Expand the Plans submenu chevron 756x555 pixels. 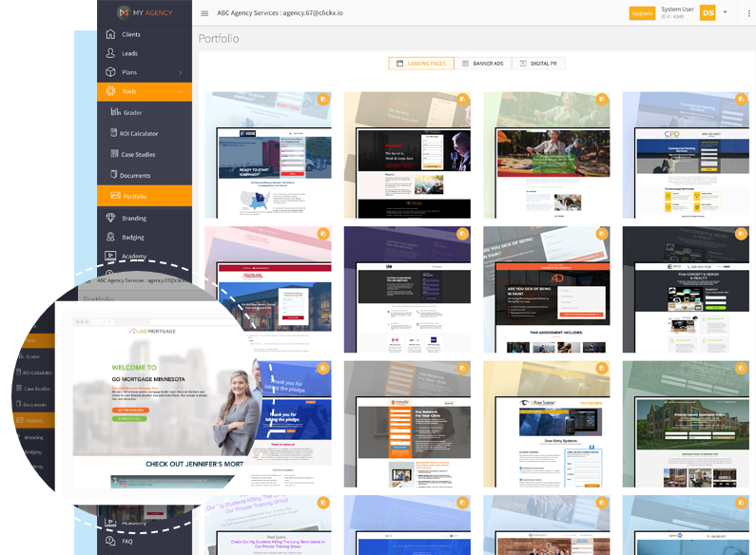tap(181, 73)
